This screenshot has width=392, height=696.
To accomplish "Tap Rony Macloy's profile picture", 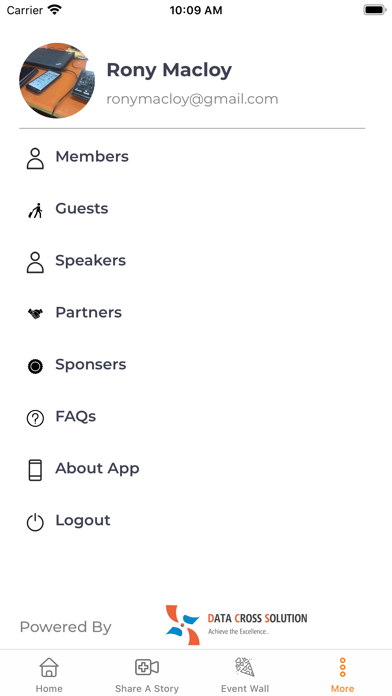I will pyautogui.click(x=57, y=80).
